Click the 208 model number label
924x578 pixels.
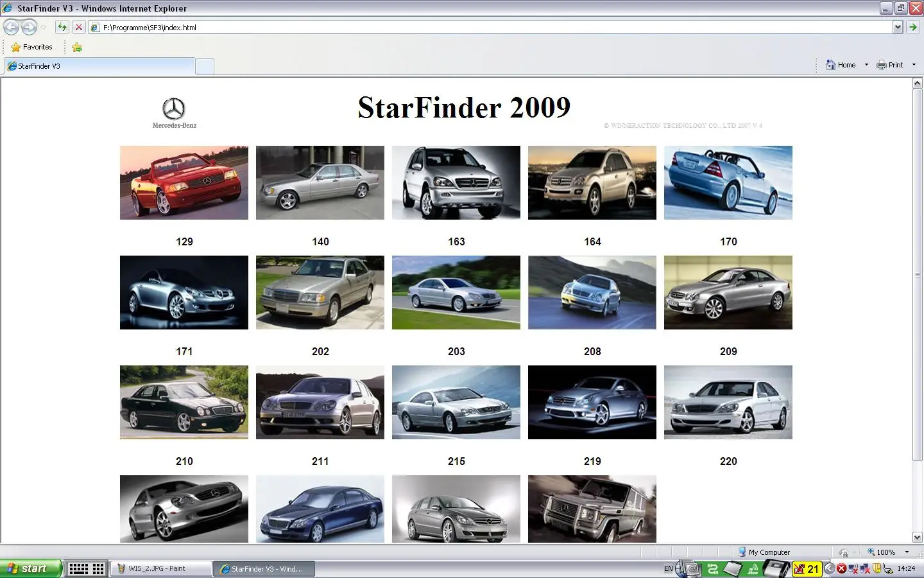point(592,351)
